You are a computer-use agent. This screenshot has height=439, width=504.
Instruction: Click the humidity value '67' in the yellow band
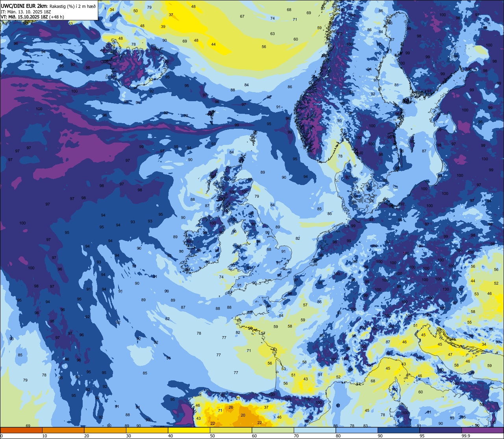click(x=242, y=17)
